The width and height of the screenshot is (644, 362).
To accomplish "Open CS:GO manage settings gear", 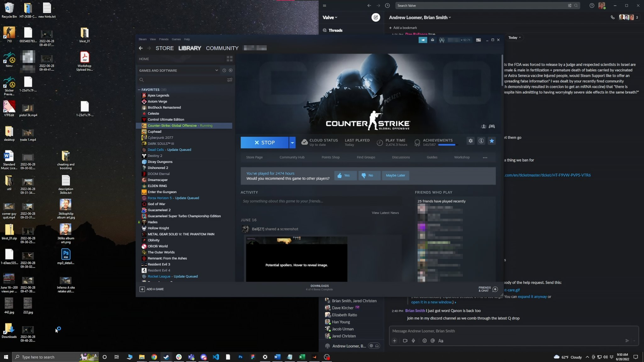I will point(470,141).
